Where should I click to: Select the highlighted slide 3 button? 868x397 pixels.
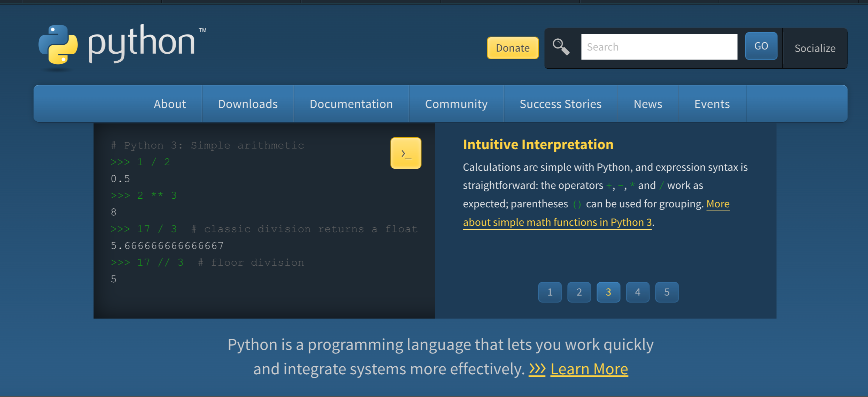click(608, 292)
